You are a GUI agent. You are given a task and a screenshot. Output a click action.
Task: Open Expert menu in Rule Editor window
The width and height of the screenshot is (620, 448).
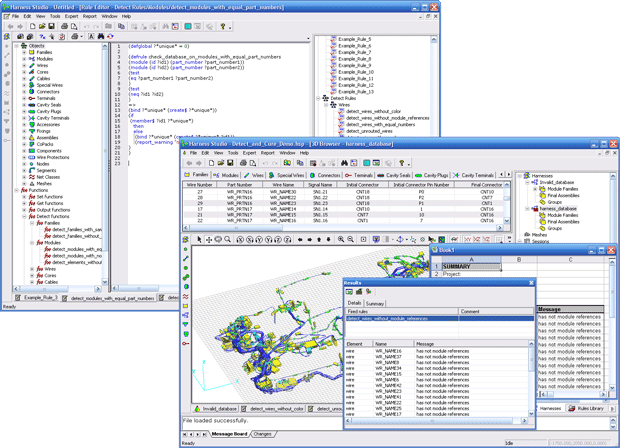(71, 16)
